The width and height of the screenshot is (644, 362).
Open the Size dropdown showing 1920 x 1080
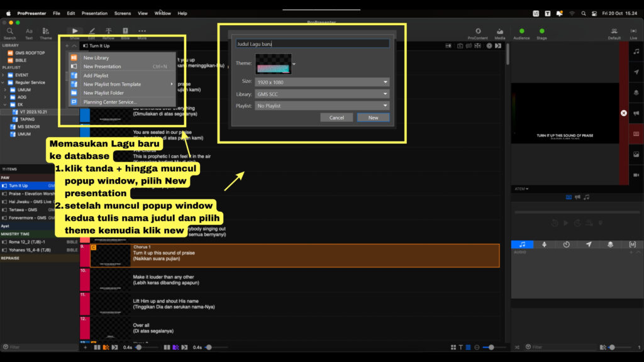pos(322,82)
